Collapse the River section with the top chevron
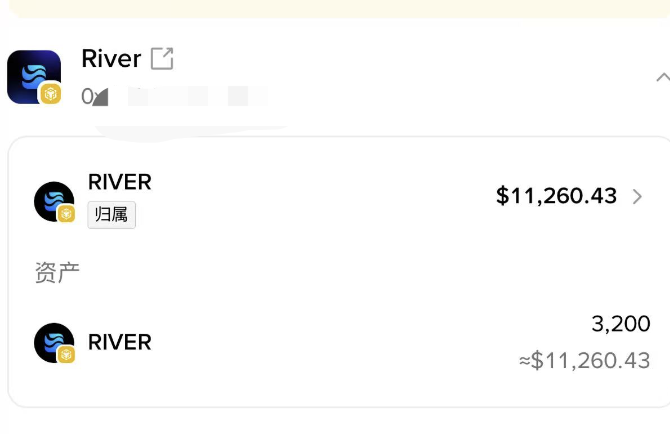Viewport: 670px width, 434px height. (661, 77)
